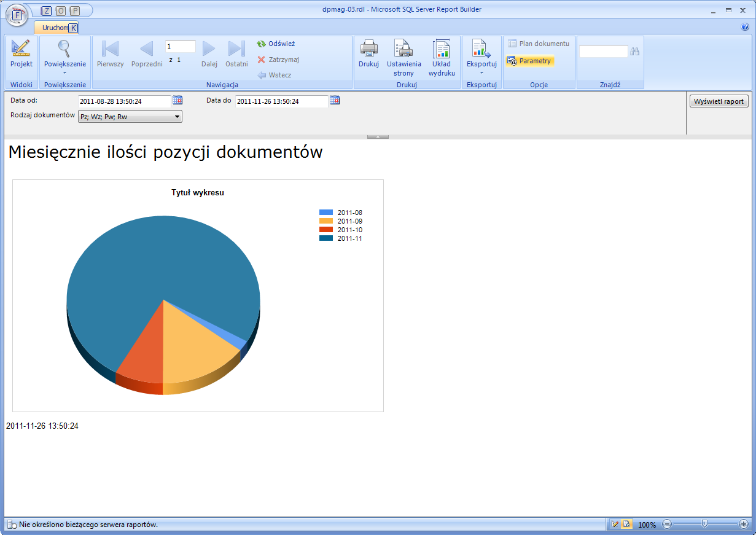Click the report heading Miesięcznie ilości pozycji dokumentów
The width and height of the screenshot is (756, 535).
166,152
